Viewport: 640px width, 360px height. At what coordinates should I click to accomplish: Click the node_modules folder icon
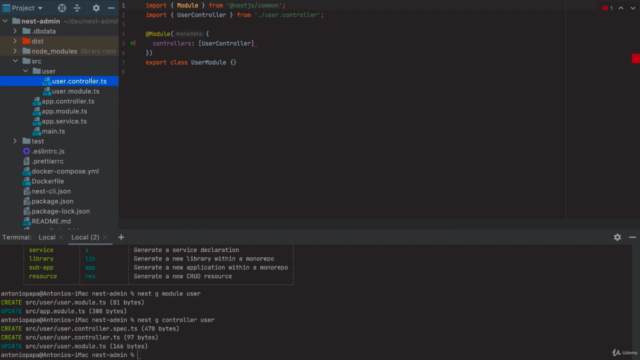[27, 51]
